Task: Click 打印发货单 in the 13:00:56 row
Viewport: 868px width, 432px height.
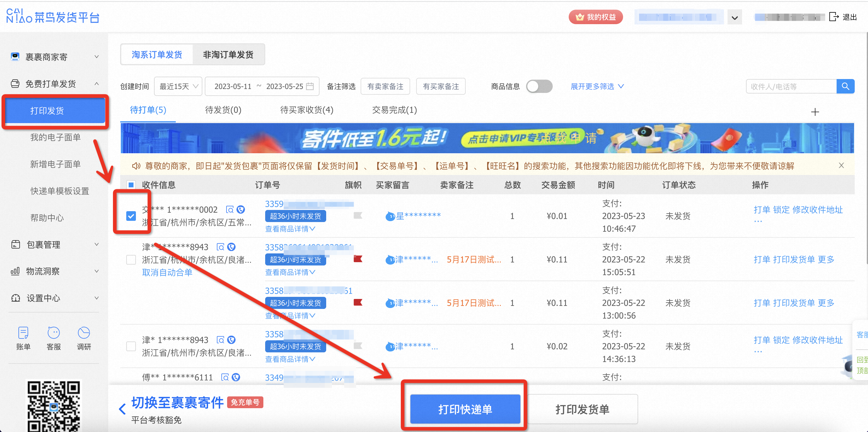Action: (794, 303)
